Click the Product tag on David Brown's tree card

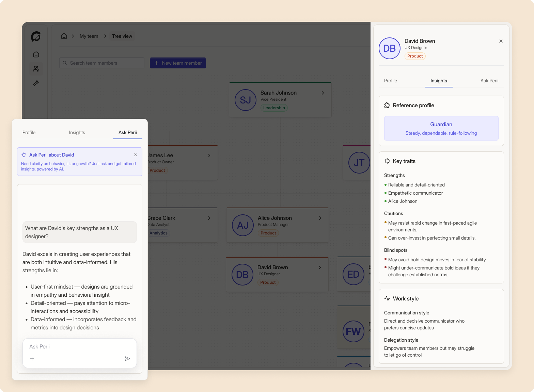(268, 282)
